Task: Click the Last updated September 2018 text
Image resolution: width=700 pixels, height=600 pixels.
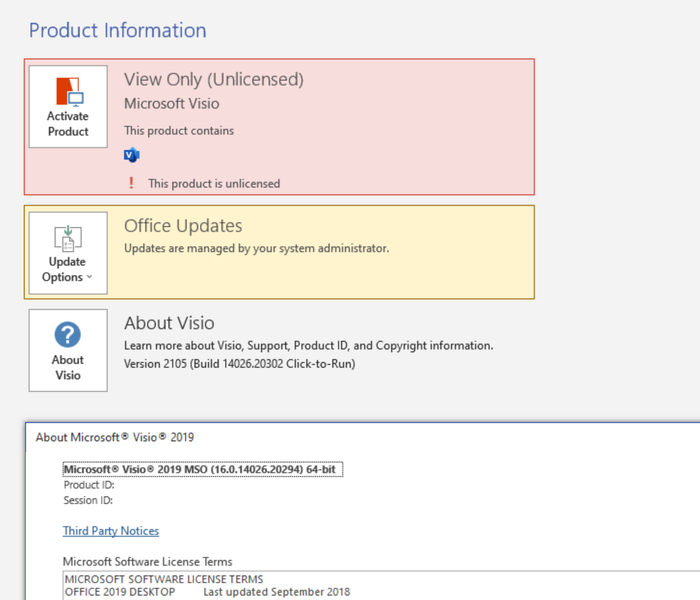Action: click(277, 592)
